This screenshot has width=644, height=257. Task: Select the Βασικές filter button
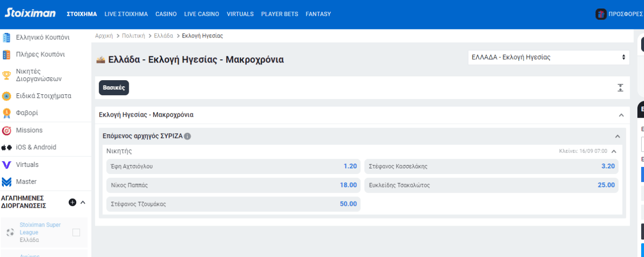point(114,88)
